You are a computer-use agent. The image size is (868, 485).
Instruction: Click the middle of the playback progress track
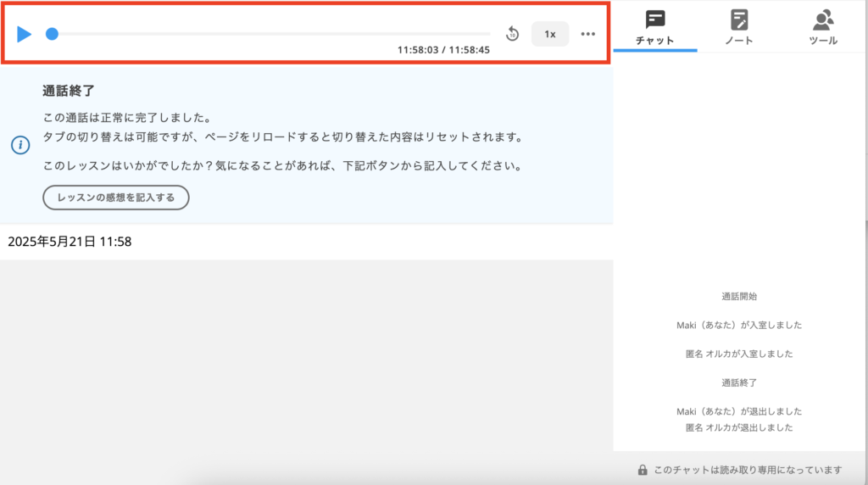click(271, 34)
